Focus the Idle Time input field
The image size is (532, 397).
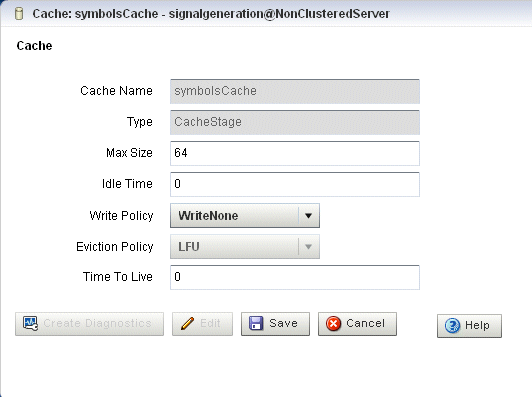(x=295, y=184)
